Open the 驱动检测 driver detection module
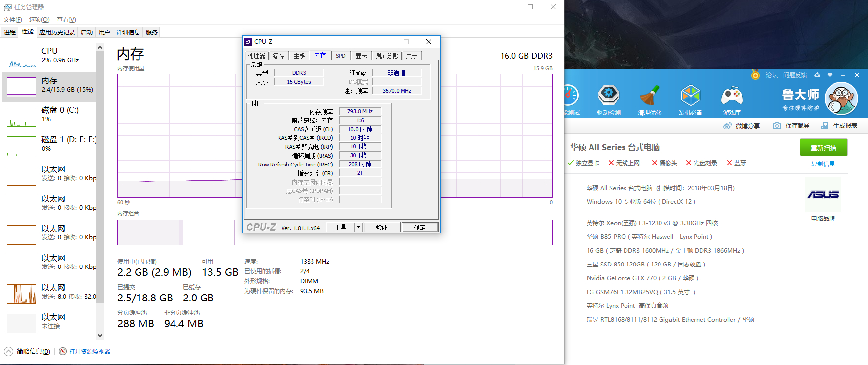This screenshot has height=365, width=868. tap(608, 100)
